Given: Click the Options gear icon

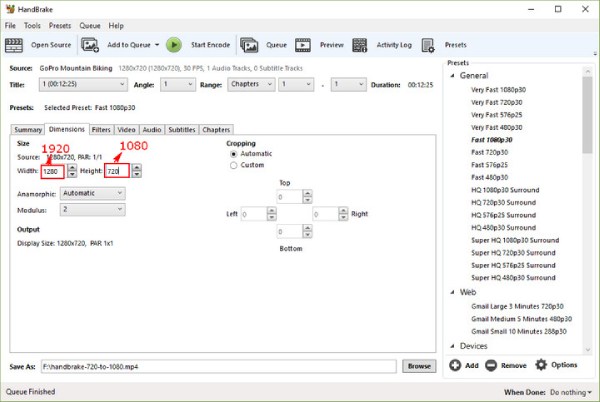Looking at the screenshot, I should (x=541, y=365).
